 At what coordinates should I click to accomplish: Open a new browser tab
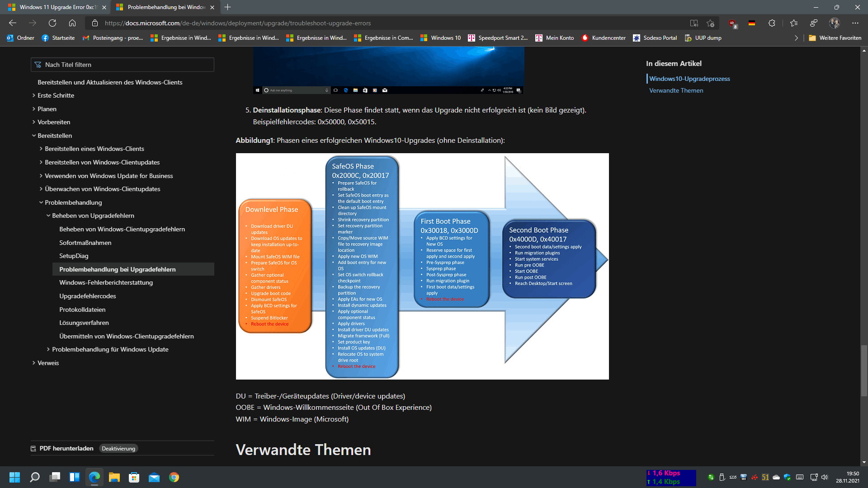click(x=227, y=7)
